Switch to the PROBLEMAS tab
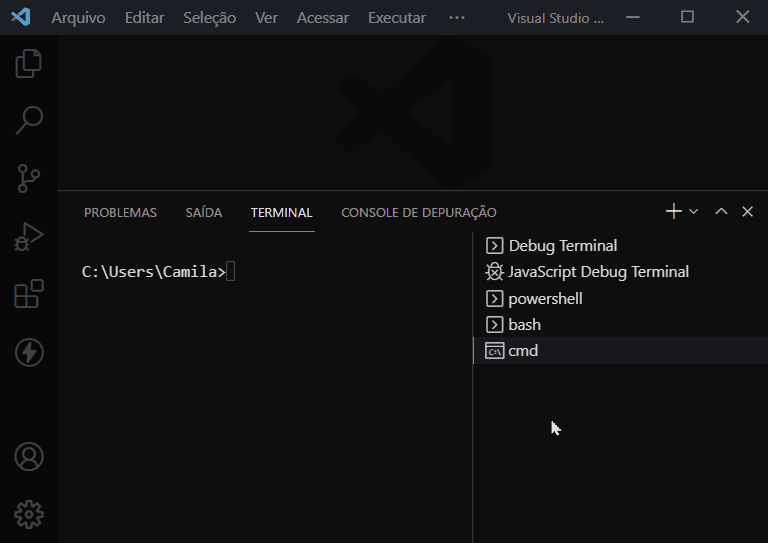Viewport: 768px width, 543px height. point(120,212)
